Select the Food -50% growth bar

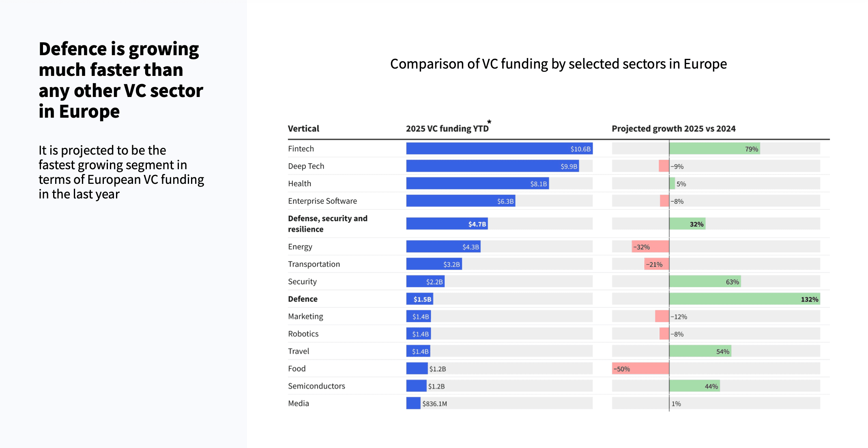(x=640, y=368)
